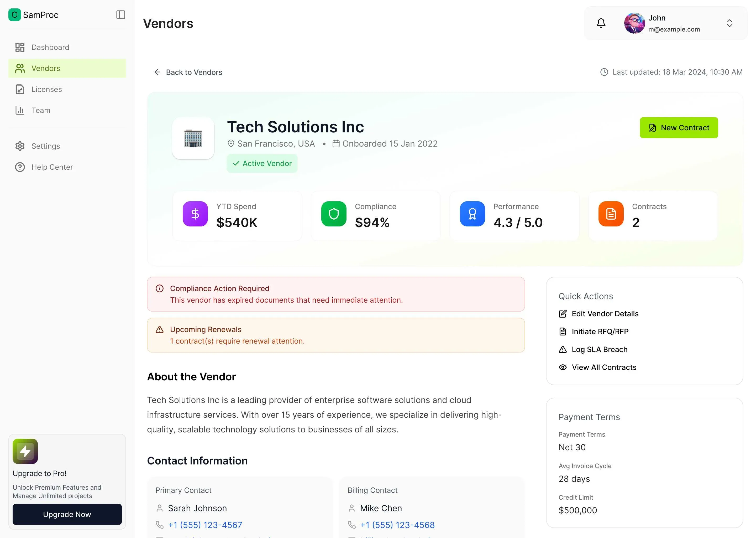
Task: Click John's profile avatar
Action: (634, 23)
